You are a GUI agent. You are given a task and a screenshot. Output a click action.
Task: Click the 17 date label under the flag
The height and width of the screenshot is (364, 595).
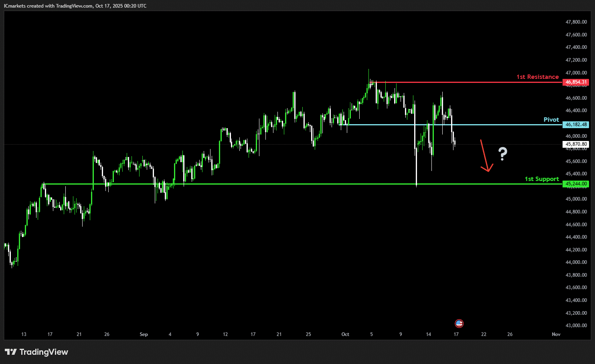pyautogui.click(x=456, y=334)
